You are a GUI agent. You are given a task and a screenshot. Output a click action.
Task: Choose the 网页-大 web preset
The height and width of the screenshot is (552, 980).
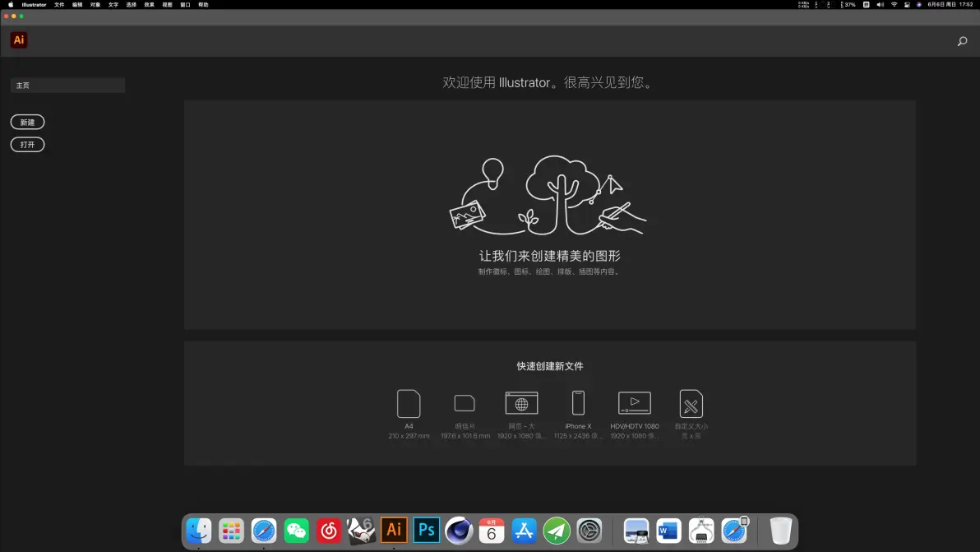[x=521, y=414]
